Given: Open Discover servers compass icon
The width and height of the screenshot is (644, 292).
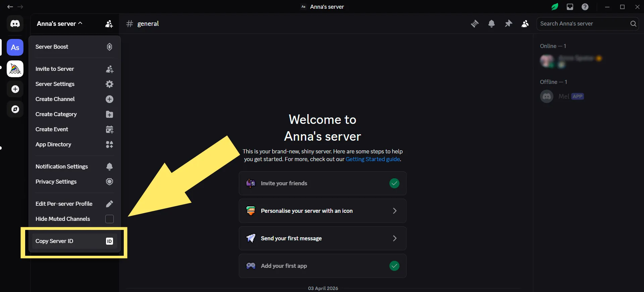Looking at the screenshot, I should [15, 109].
